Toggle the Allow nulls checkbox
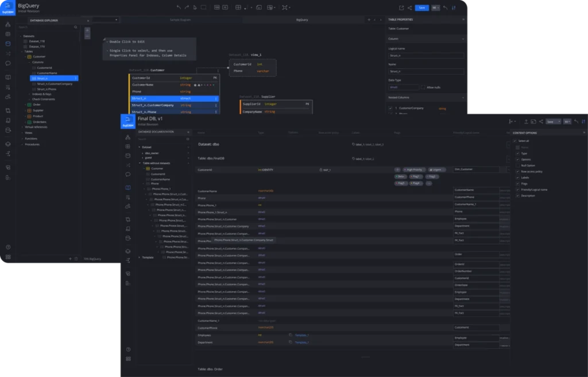The width and height of the screenshot is (588, 377). pos(423,87)
